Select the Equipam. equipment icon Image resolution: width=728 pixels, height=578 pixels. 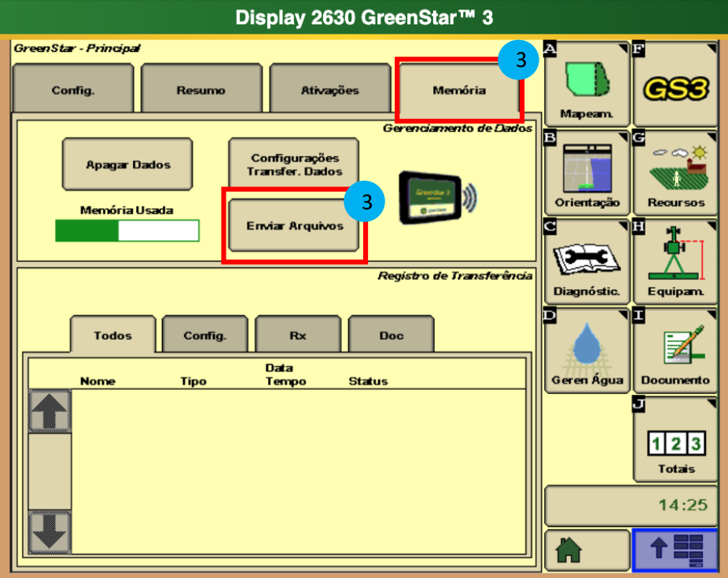click(675, 261)
